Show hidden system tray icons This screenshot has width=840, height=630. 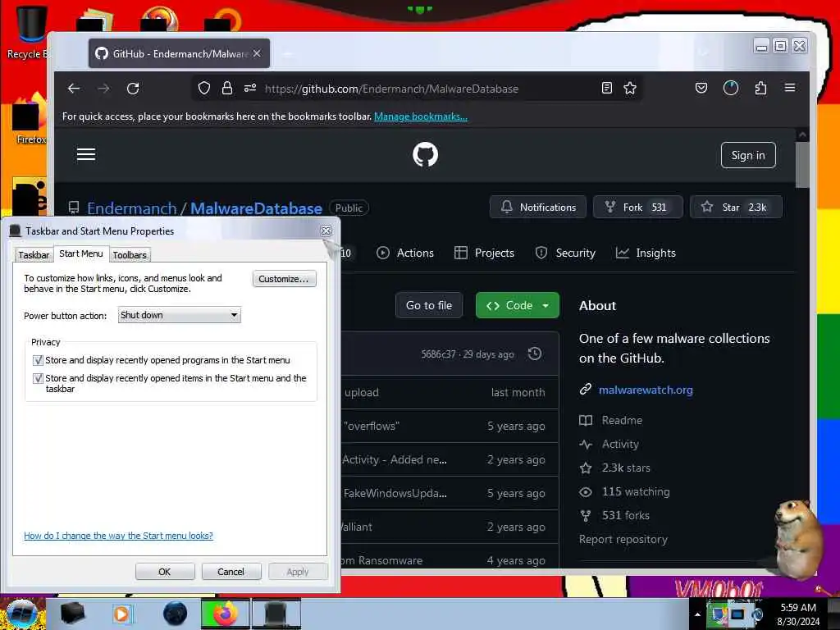tap(697, 614)
